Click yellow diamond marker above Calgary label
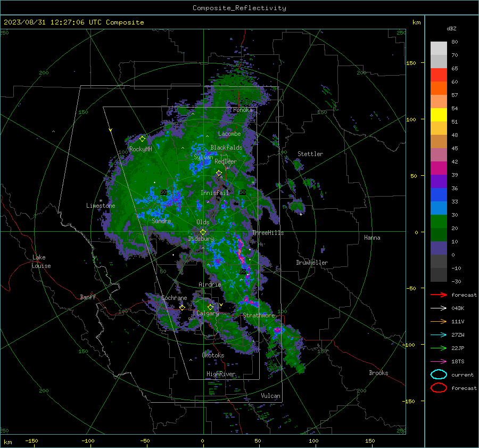 [x=210, y=307]
